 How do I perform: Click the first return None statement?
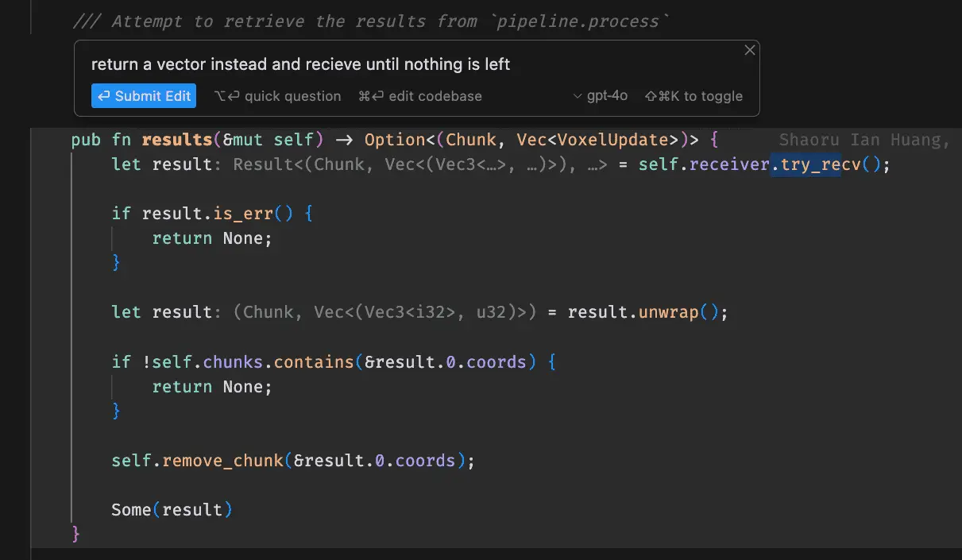click(x=212, y=238)
